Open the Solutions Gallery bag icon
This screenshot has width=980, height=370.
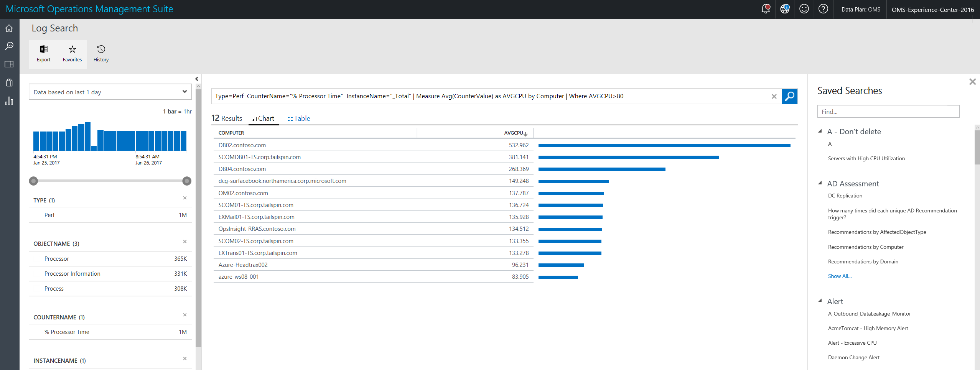tap(9, 82)
